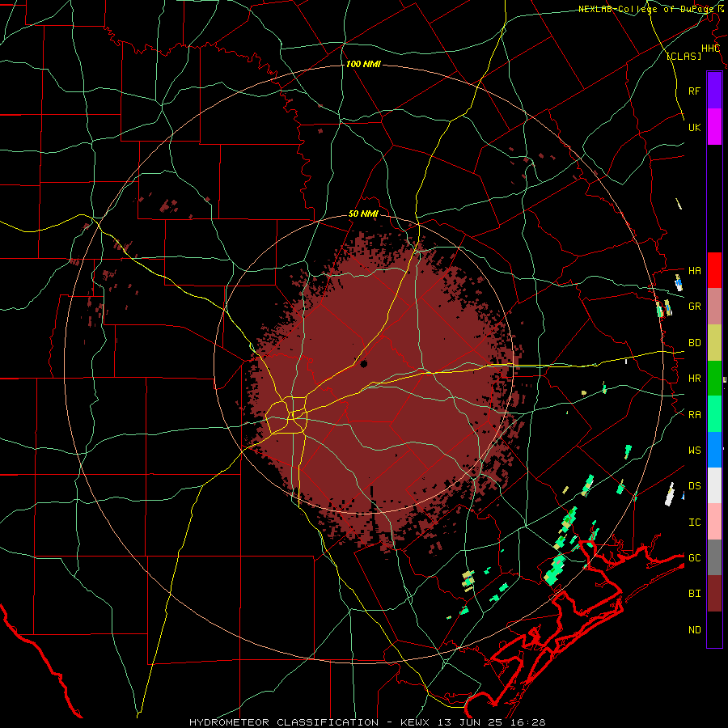Click the HA red legend swatch
Screen dimensions: 728x728
point(714,270)
